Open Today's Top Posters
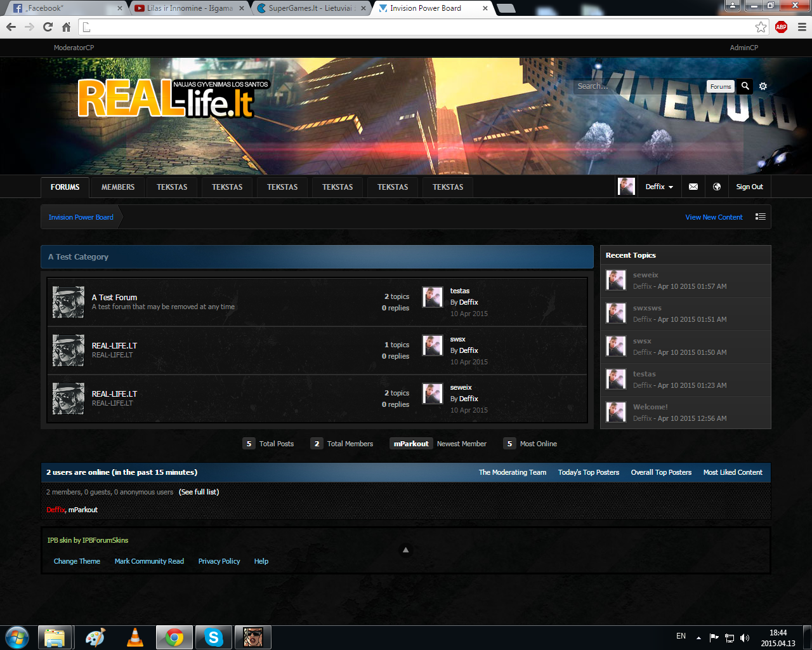 589,472
